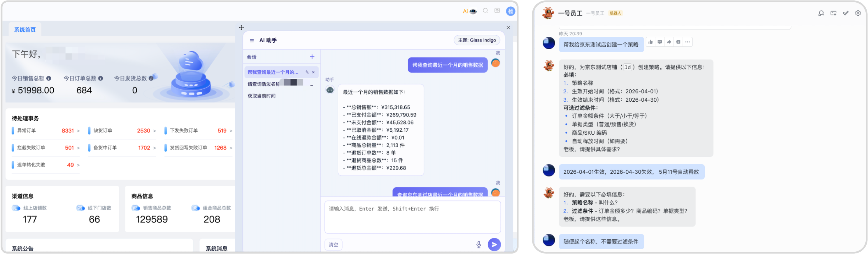Viewport: 868px width, 254px height.
Task: Click the AI robot icon in top bar
Action: (473, 11)
